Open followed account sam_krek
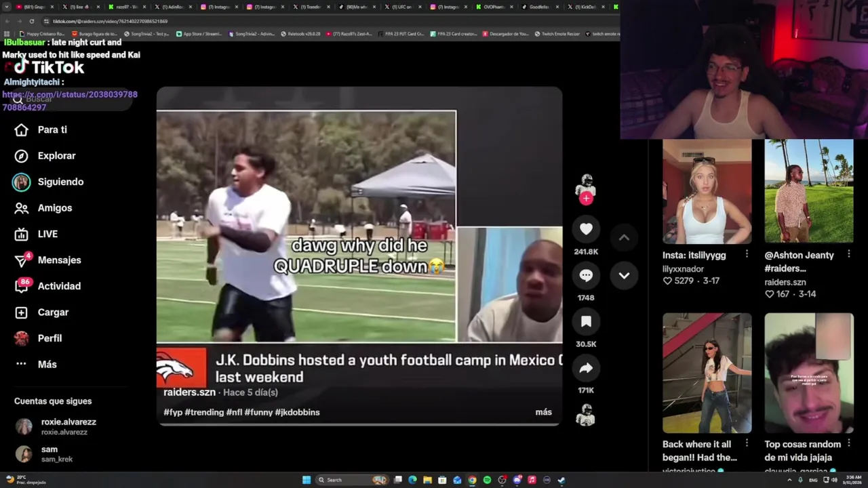This screenshot has height=488, width=868. tap(45, 453)
